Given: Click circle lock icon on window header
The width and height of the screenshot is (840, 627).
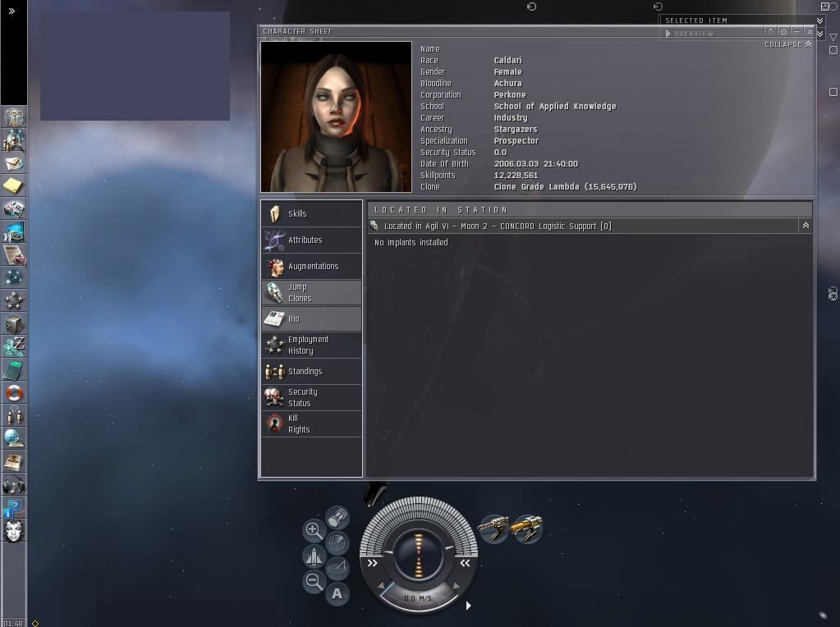Looking at the screenshot, I should [783, 31].
